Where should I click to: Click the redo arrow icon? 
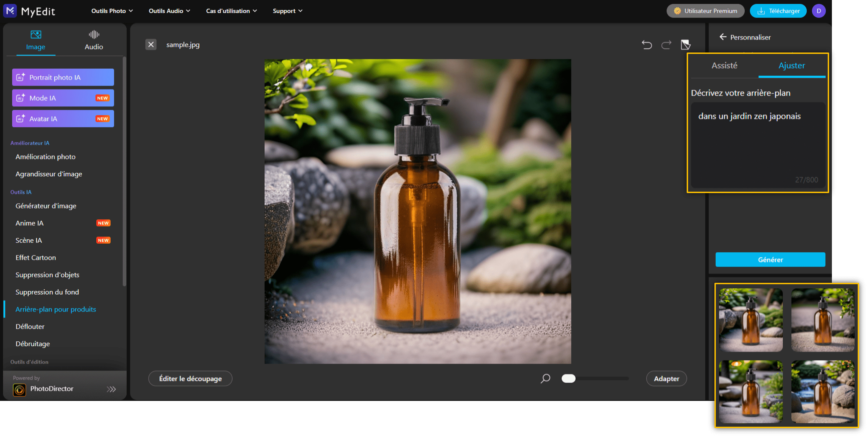click(x=666, y=44)
